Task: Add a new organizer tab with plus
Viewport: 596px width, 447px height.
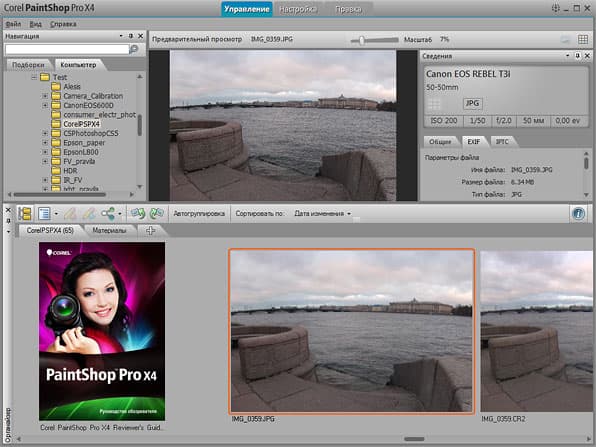Action: point(151,230)
